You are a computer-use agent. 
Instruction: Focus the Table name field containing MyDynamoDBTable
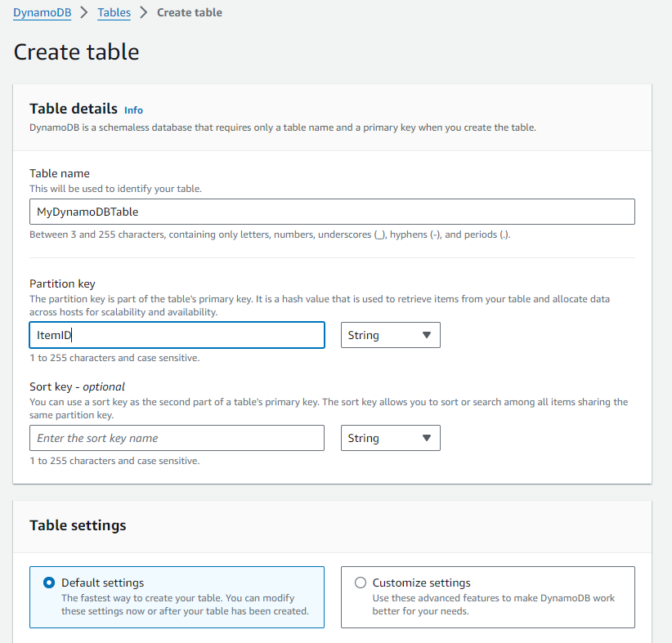[332, 212]
